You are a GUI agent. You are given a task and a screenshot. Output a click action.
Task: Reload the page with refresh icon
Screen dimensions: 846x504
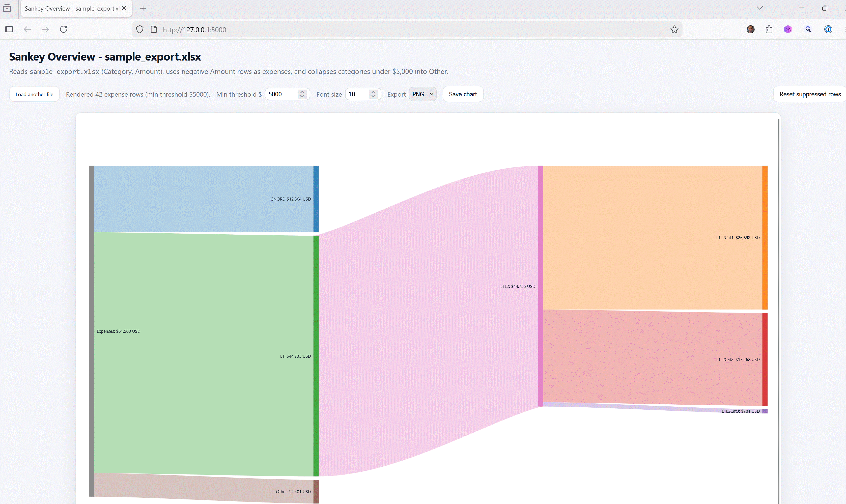(64, 29)
